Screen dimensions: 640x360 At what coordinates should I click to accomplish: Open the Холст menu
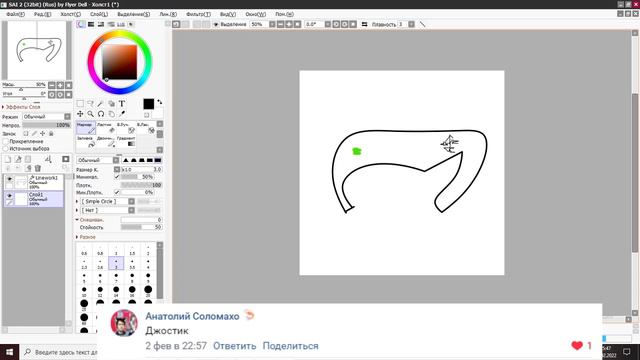click(71, 14)
